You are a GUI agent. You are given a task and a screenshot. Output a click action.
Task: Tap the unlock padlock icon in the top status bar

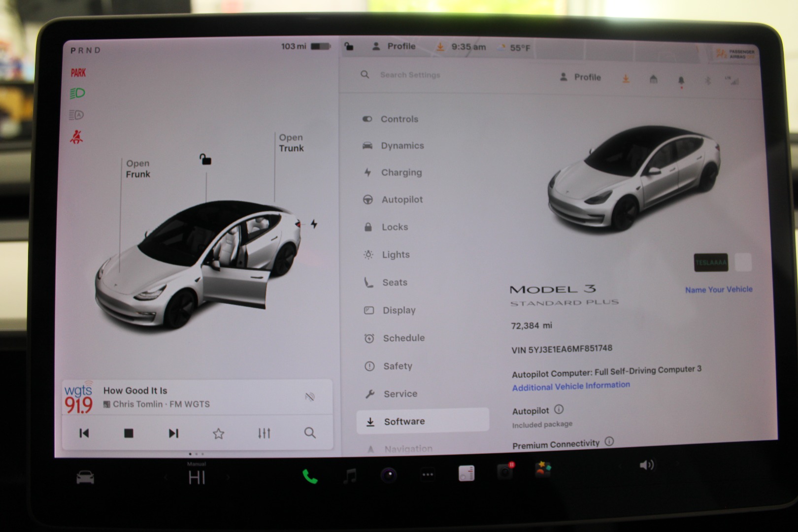pos(349,46)
